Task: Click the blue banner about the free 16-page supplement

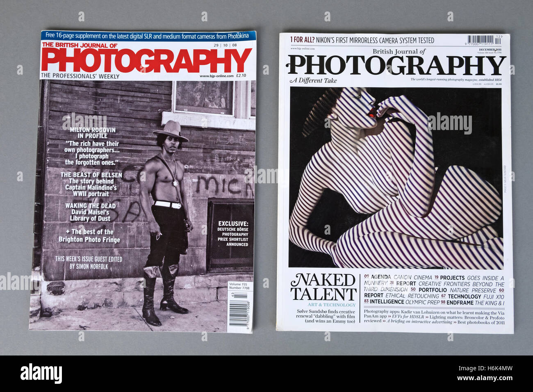Action: (148, 36)
